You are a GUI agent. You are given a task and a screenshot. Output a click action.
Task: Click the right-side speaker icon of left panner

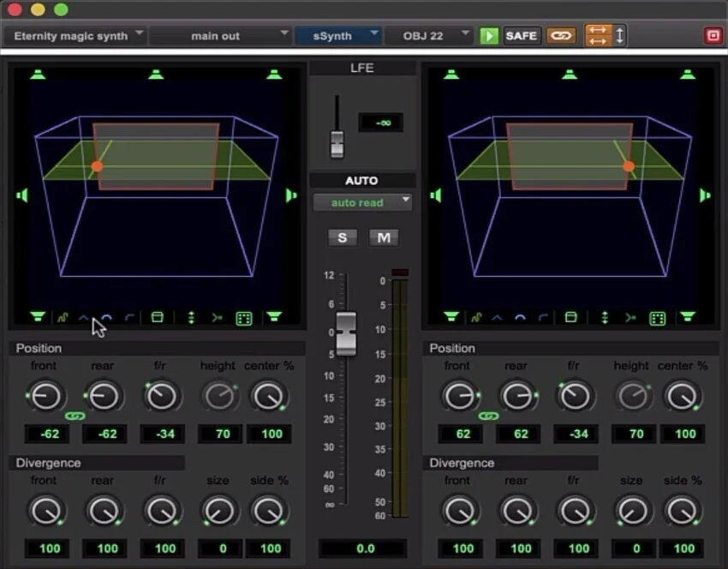click(x=291, y=195)
